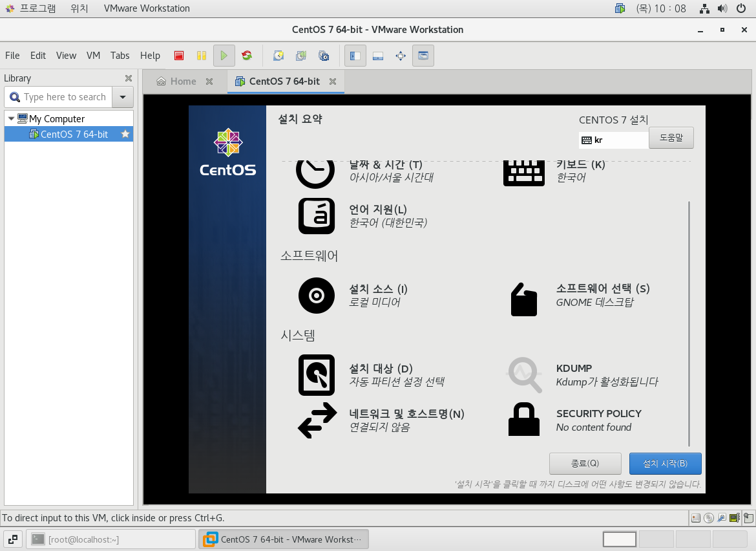Viewport: 756px width, 551px height.
Task: Open the File menu
Action: [12, 56]
